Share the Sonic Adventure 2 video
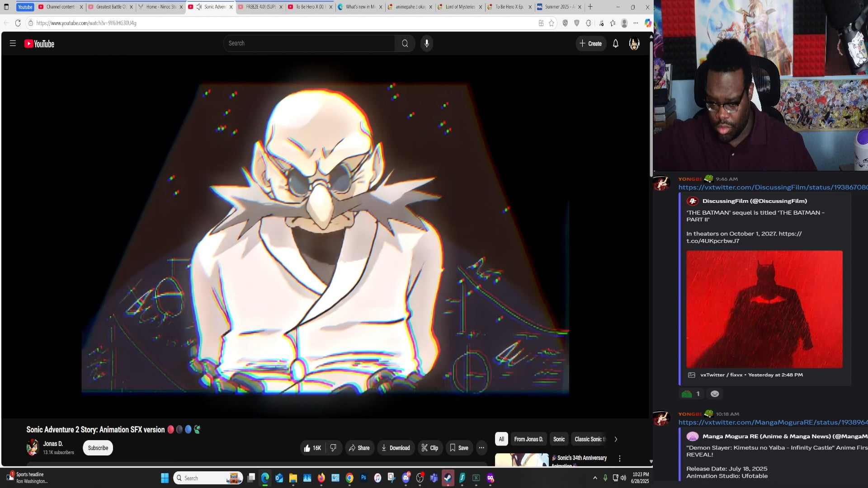This screenshot has width=868, height=488. click(359, 448)
